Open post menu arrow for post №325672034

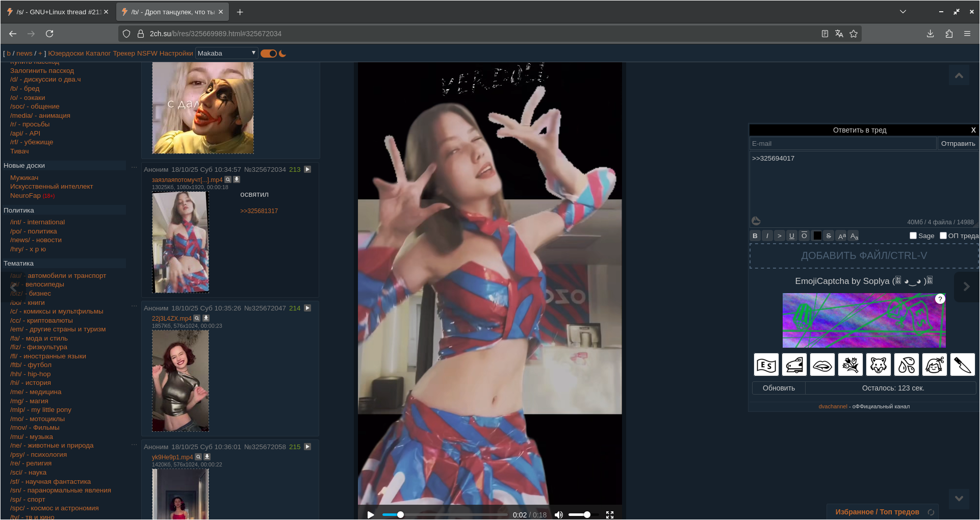click(307, 169)
